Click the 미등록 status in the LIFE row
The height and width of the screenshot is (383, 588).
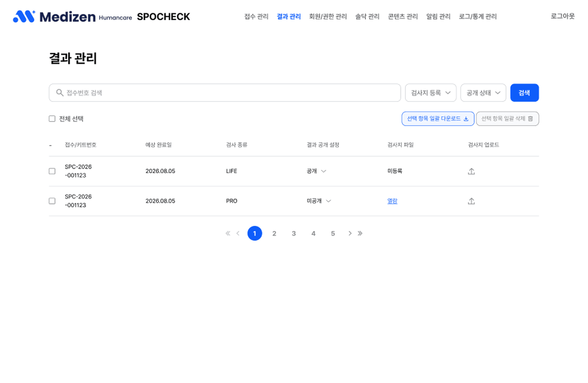pos(395,171)
